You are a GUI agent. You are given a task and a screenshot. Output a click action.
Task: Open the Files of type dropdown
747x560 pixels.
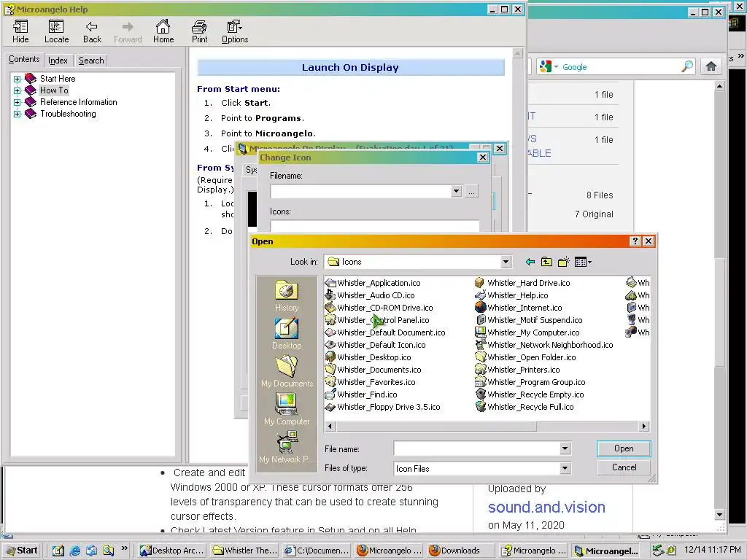[565, 468]
